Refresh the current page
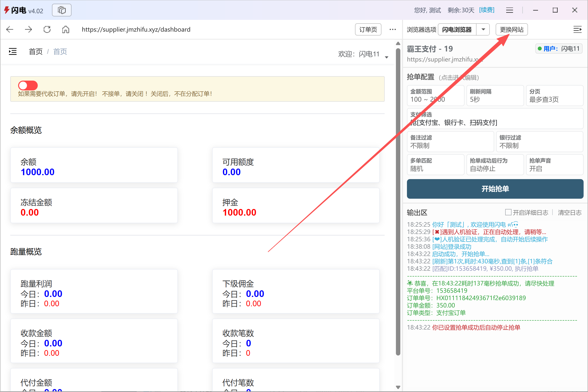 pos(47,29)
